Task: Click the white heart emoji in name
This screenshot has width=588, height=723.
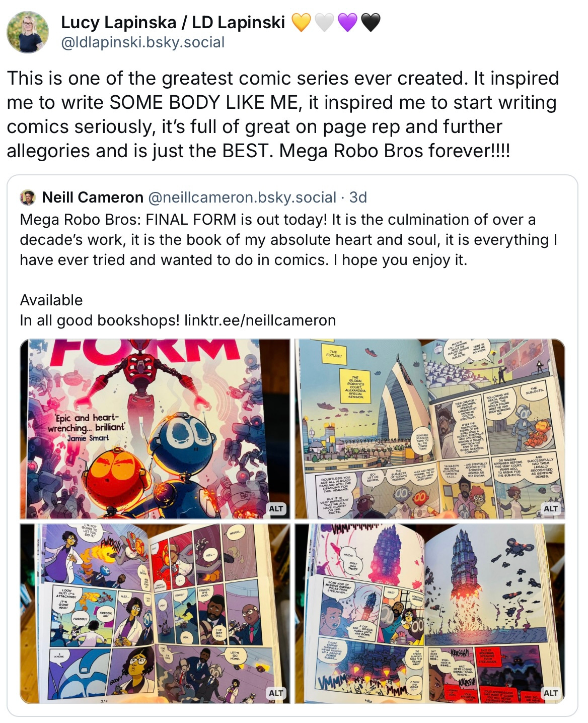Action: coord(324,23)
